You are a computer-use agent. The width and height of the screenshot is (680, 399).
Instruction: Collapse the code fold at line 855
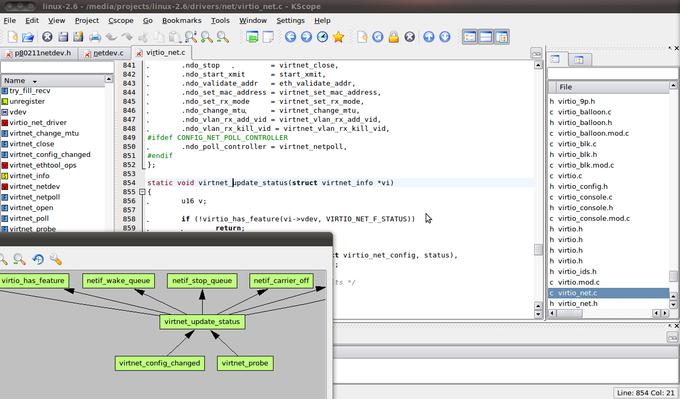tap(142, 192)
